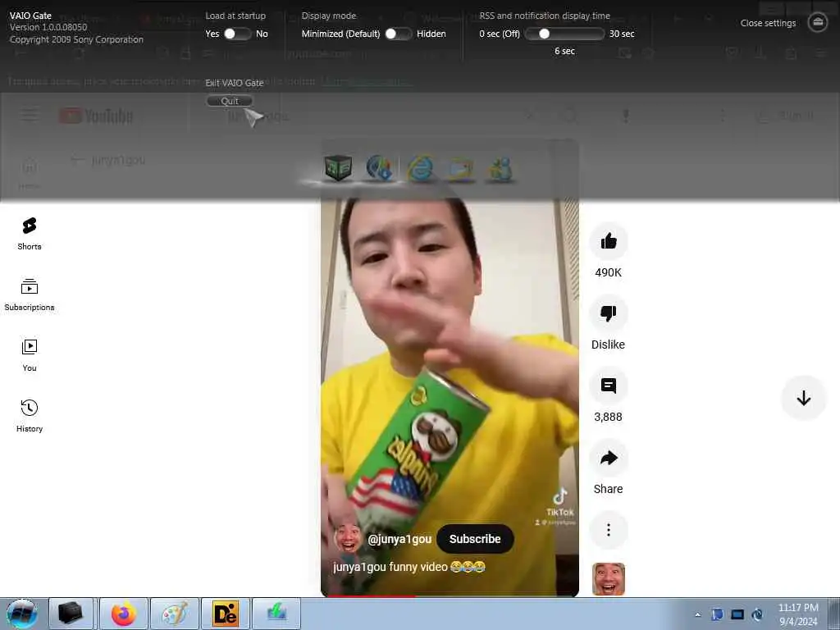Click the Close settings label
This screenshot has height=630, width=840.
click(x=768, y=23)
